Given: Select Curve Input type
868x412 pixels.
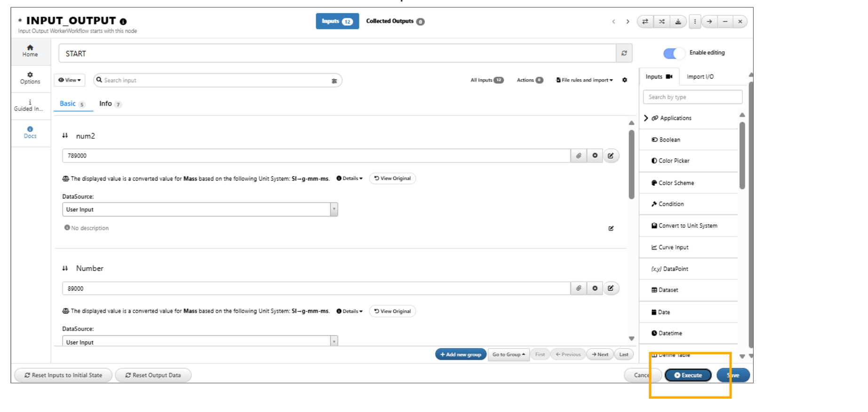Looking at the screenshot, I should tap(688, 247).
